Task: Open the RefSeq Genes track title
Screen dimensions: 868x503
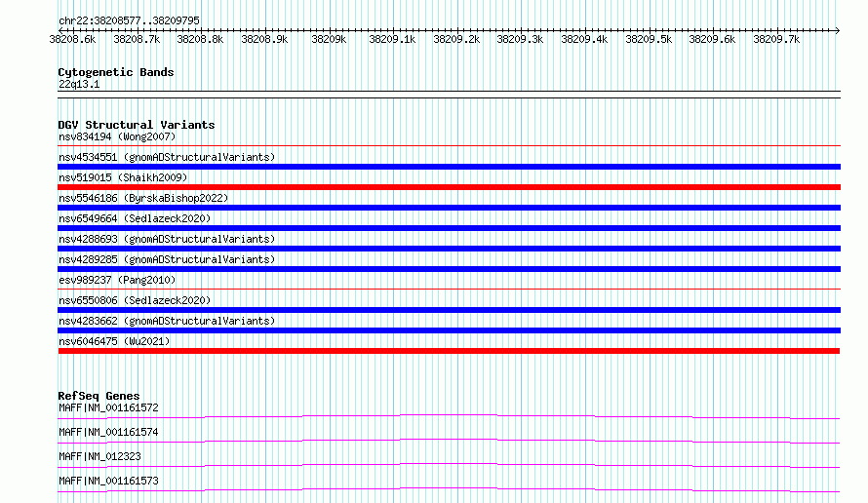Action: tap(99, 396)
